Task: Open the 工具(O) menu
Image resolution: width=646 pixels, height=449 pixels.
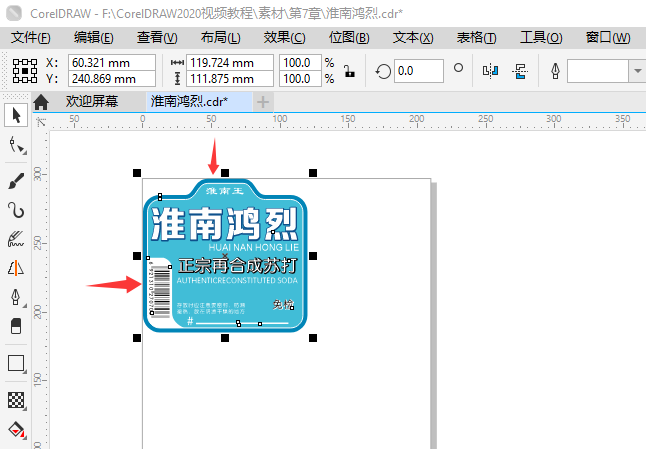Action: 541,37
